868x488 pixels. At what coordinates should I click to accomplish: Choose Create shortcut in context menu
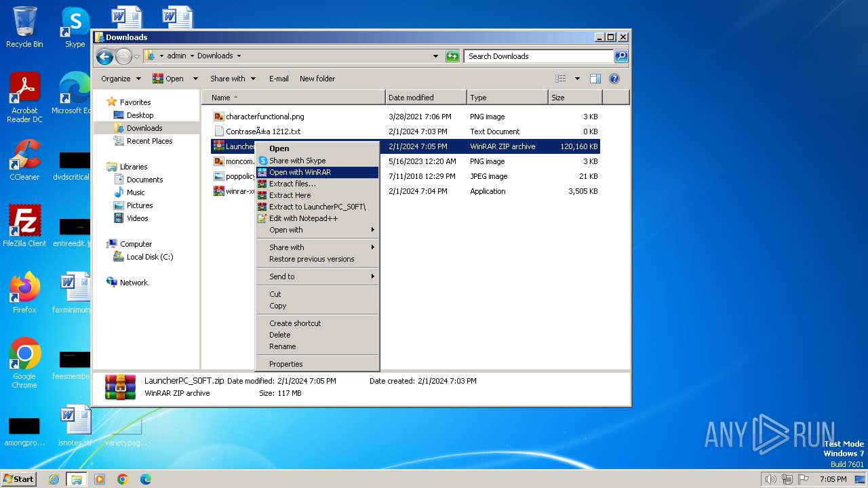point(317,323)
